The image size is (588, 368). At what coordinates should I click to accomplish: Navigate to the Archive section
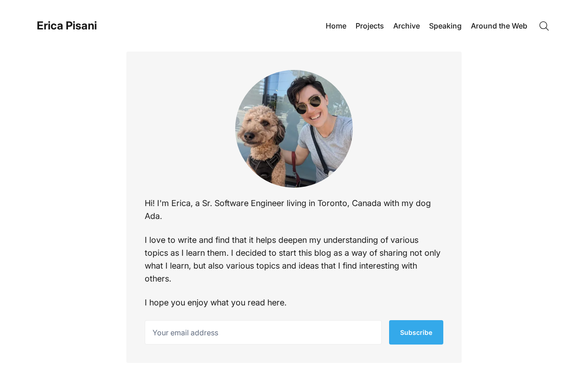(406, 26)
